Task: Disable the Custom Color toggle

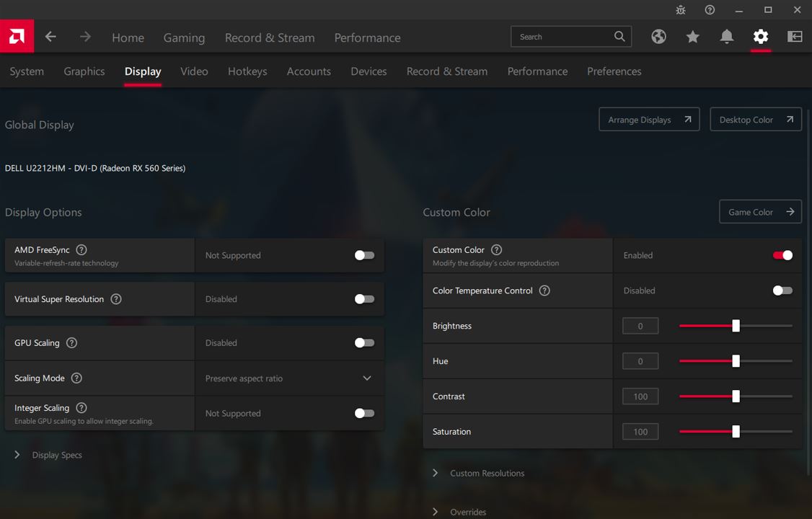Action: [x=782, y=255]
